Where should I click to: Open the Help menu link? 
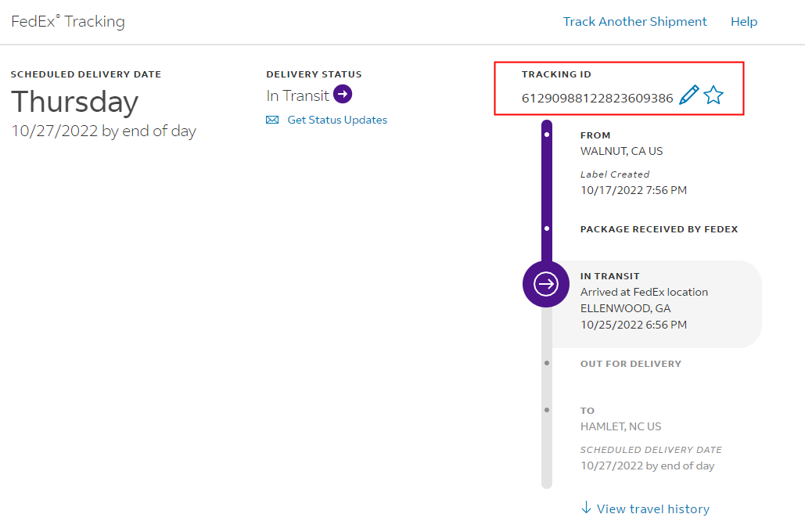click(x=743, y=22)
